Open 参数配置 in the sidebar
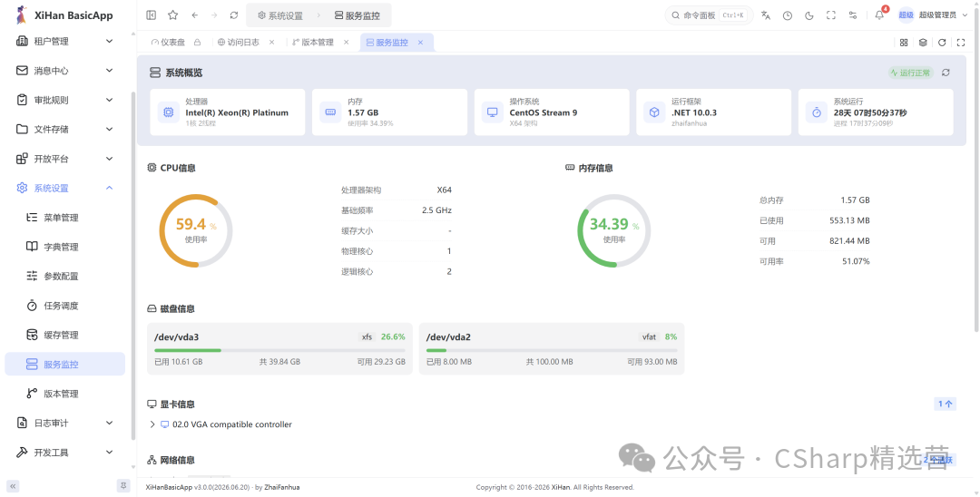The width and height of the screenshot is (980, 497). pos(65,277)
